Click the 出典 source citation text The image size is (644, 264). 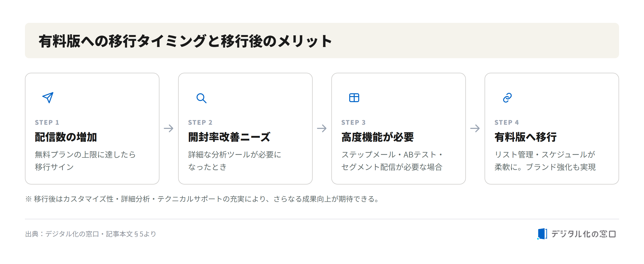point(91,234)
